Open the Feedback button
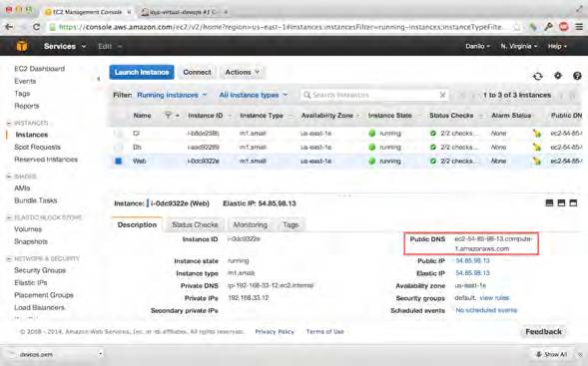The height and width of the screenshot is (366, 588). point(543,331)
